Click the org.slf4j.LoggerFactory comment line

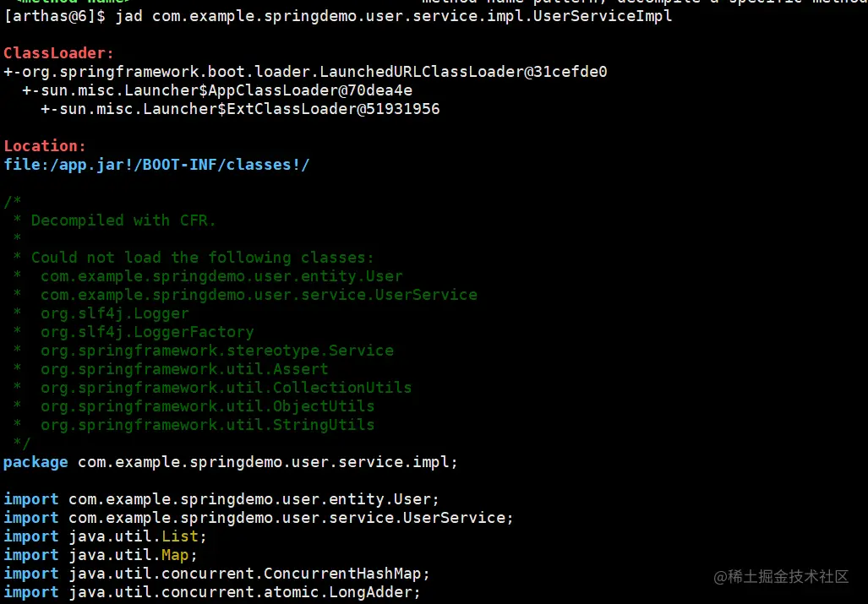(134, 332)
